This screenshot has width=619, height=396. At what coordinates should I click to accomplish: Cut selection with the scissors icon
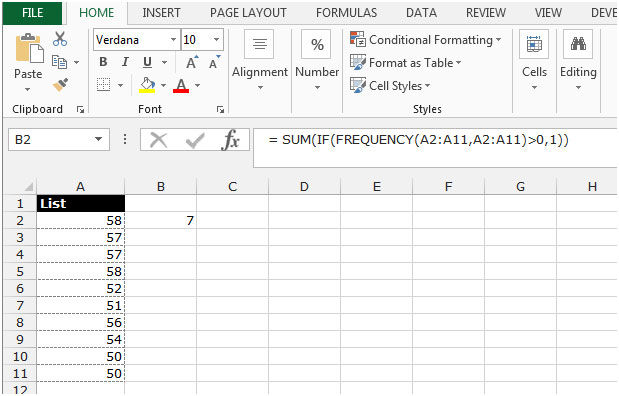coord(60,39)
